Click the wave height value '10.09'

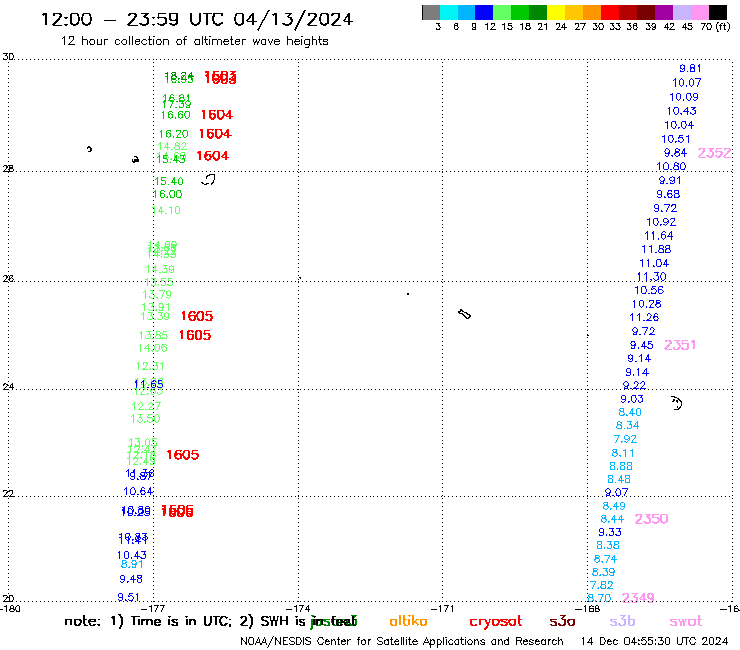(684, 97)
